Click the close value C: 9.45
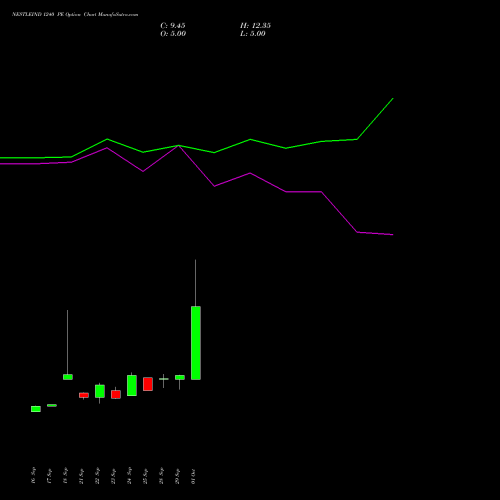 (x=173, y=26)
